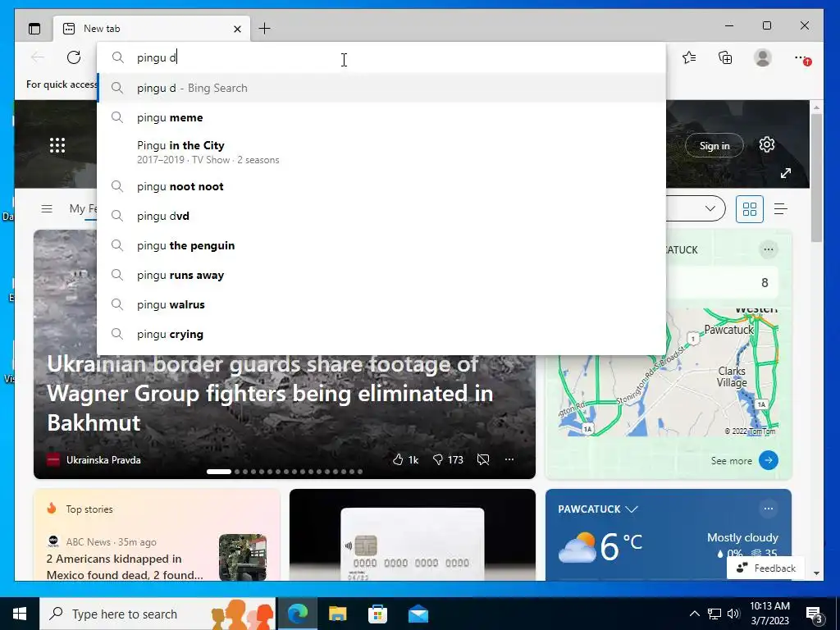
Task: Open the profile avatar icon
Action: [762, 57]
